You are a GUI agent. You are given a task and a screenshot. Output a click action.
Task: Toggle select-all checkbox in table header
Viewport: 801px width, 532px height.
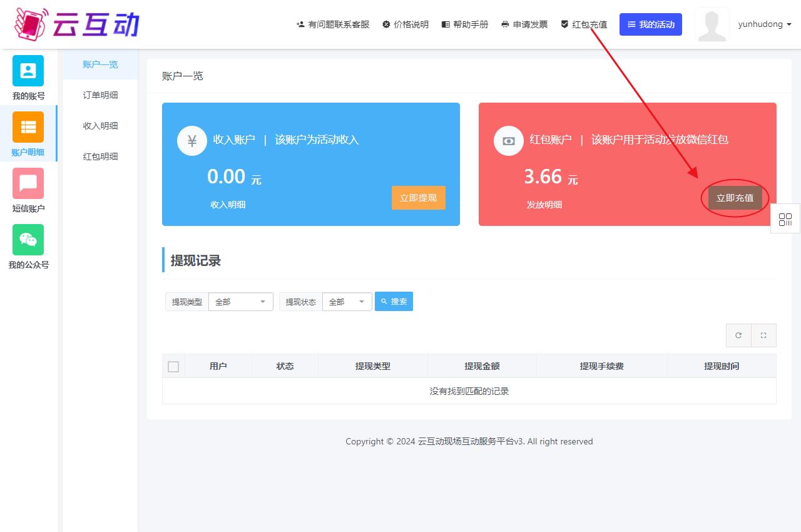tap(173, 367)
